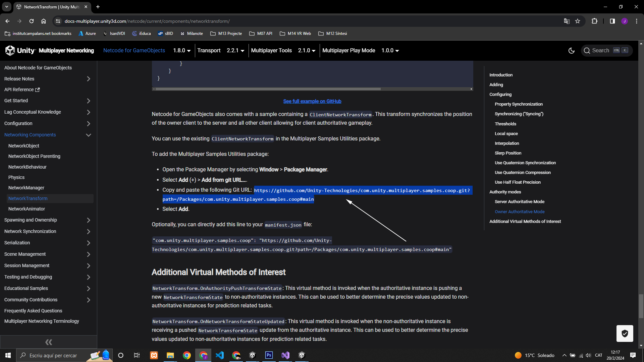The width and height of the screenshot is (644, 362).
Task: Open Visual Studio Code from taskbar
Action: coord(220,355)
